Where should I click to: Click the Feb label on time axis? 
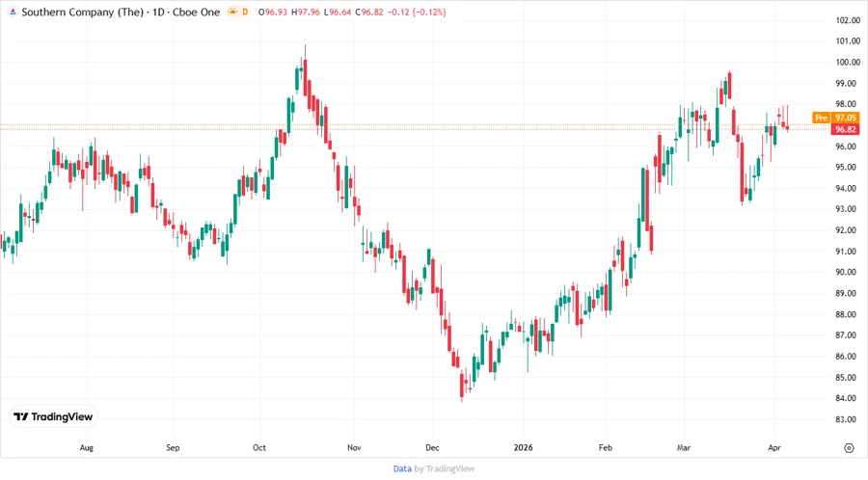click(x=606, y=447)
